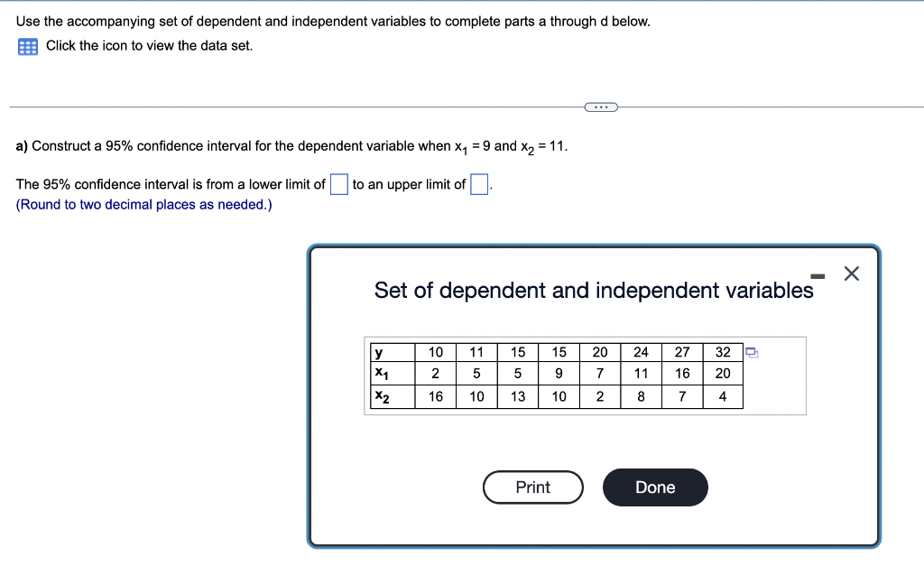Click the Print button

tap(532, 487)
